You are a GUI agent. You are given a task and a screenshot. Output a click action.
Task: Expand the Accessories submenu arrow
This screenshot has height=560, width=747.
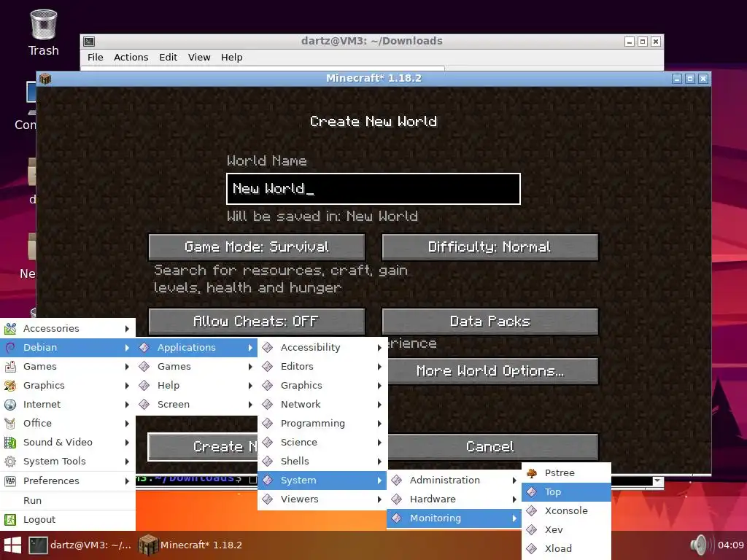127,329
